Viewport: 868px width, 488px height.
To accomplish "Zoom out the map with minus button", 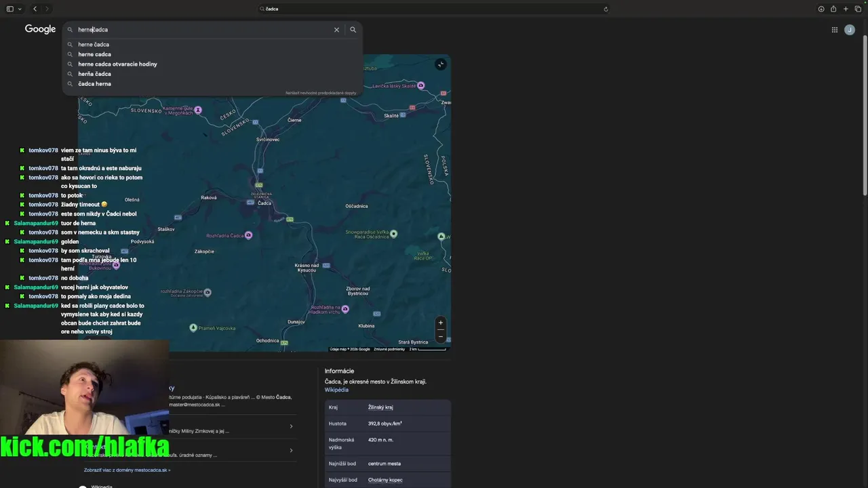I will click(x=441, y=336).
